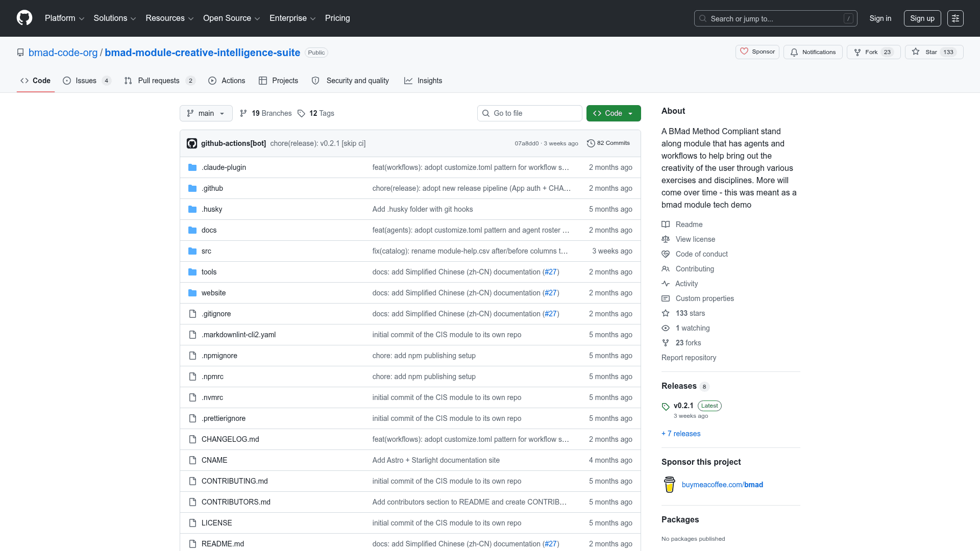Click commit hash 07a8dd0

tap(526, 143)
